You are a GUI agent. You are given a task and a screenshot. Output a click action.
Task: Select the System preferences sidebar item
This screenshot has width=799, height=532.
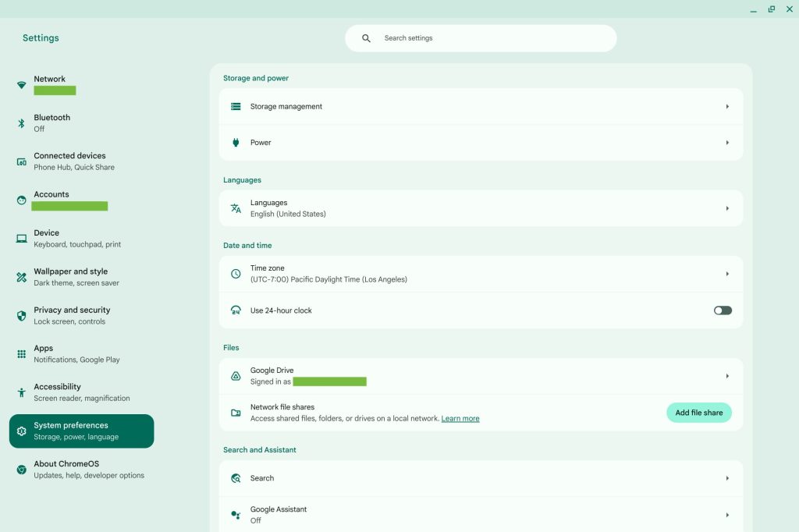(81, 431)
